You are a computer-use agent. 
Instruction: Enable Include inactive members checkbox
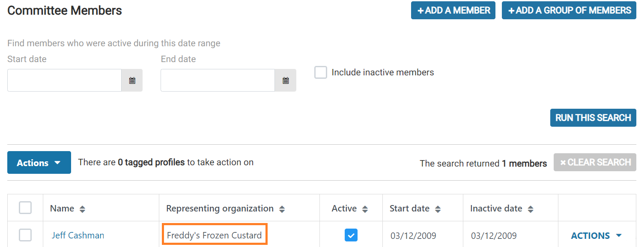pos(321,72)
